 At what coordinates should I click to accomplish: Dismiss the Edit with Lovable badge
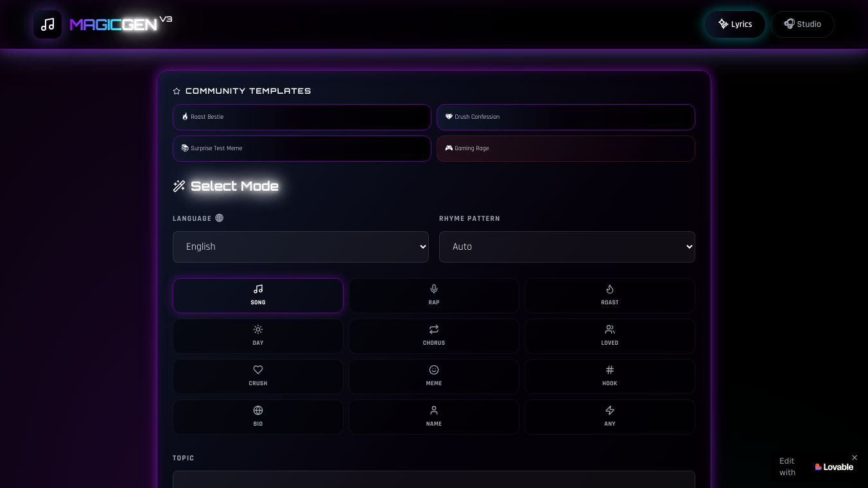(x=854, y=458)
